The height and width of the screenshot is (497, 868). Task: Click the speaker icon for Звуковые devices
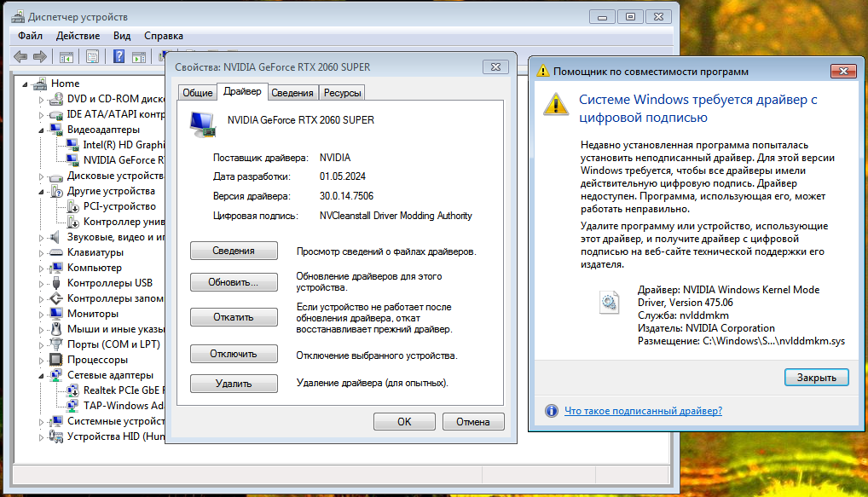click(55, 238)
